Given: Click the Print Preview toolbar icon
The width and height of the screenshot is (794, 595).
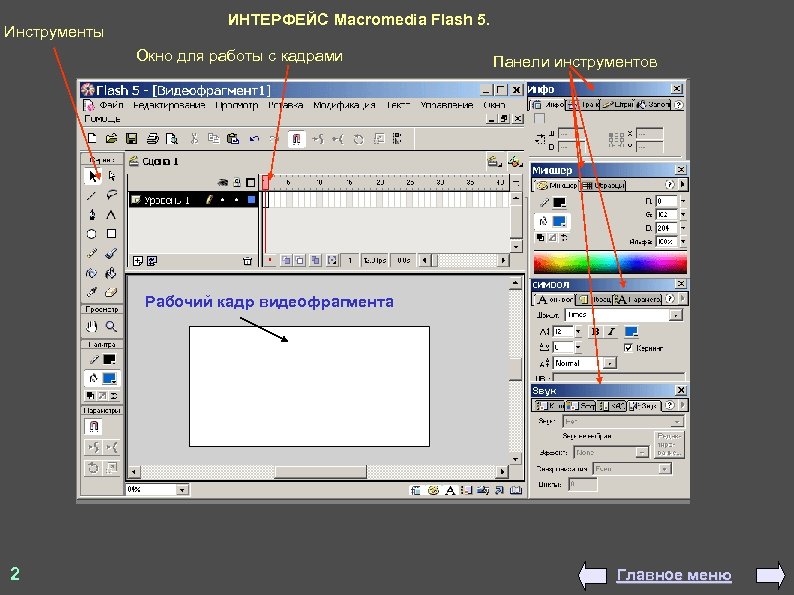Looking at the screenshot, I should click(172, 138).
